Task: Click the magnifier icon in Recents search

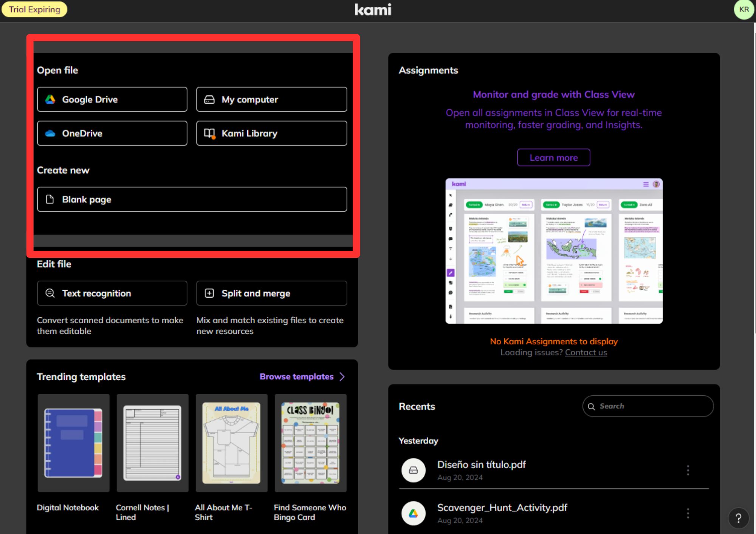Action: click(591, 406)
